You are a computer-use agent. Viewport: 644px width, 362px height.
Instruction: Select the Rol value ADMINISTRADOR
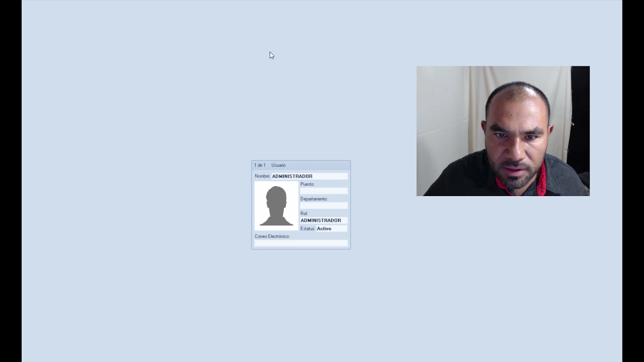(324, 220)
